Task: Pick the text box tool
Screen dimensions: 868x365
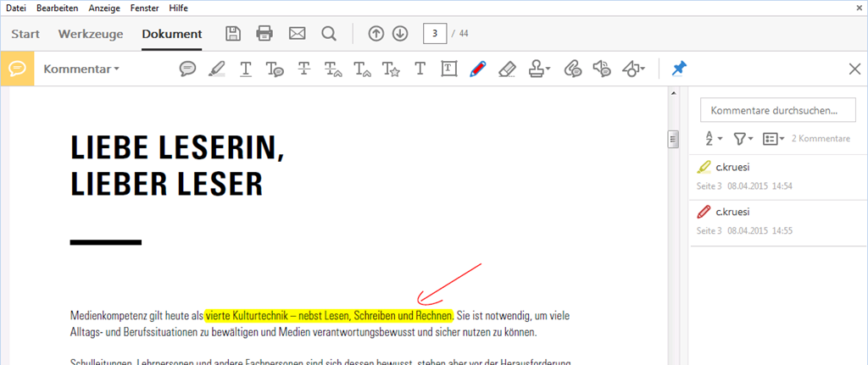Action: (x=448, y=69)
